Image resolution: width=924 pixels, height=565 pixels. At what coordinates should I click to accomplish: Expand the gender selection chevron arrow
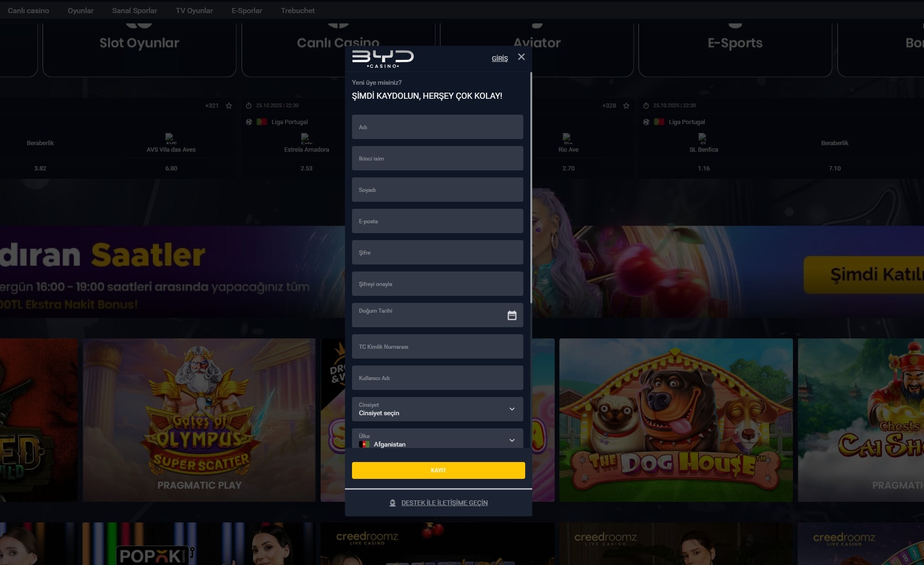512,409
